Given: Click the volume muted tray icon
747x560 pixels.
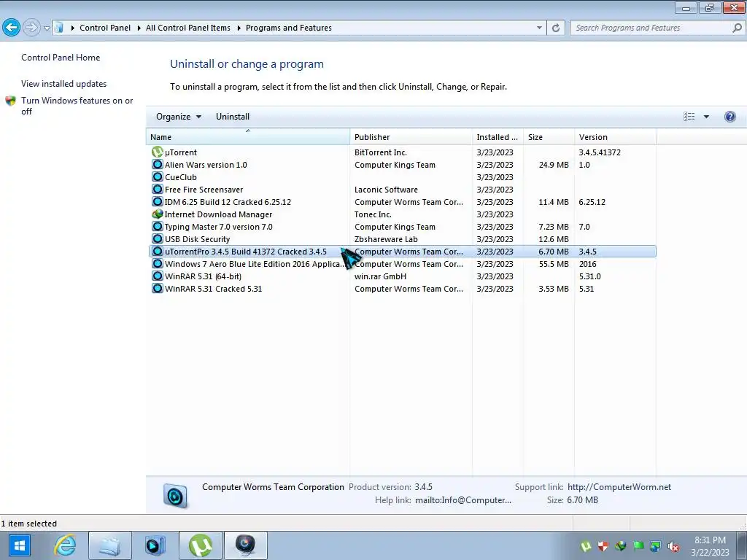Looking at the screenshot, I should [x=673, y=546].
